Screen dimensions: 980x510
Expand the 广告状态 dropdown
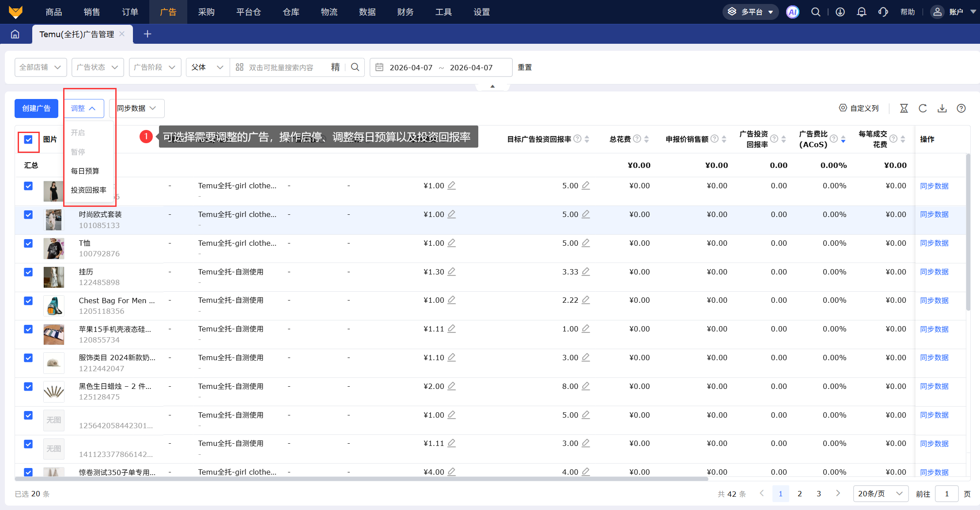97,67
